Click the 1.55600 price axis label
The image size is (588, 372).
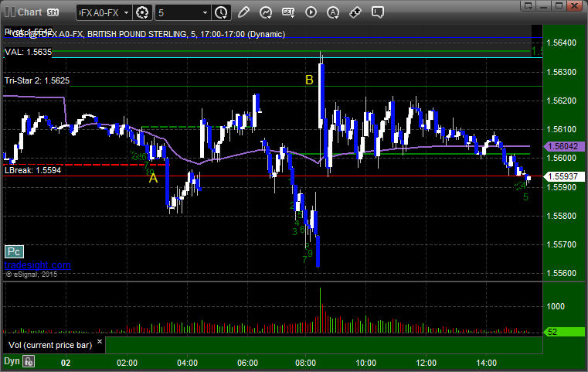pos(562,273)
